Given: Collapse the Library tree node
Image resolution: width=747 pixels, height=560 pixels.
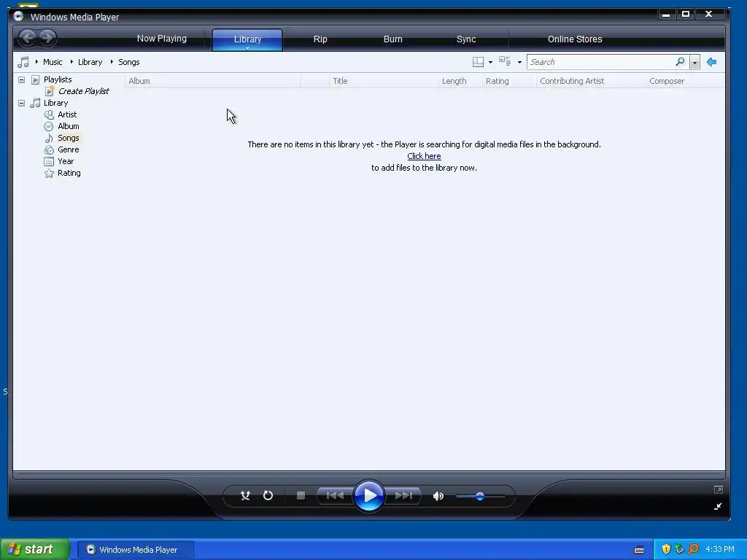Looking at the screenshot, I should tap(21, 103).
